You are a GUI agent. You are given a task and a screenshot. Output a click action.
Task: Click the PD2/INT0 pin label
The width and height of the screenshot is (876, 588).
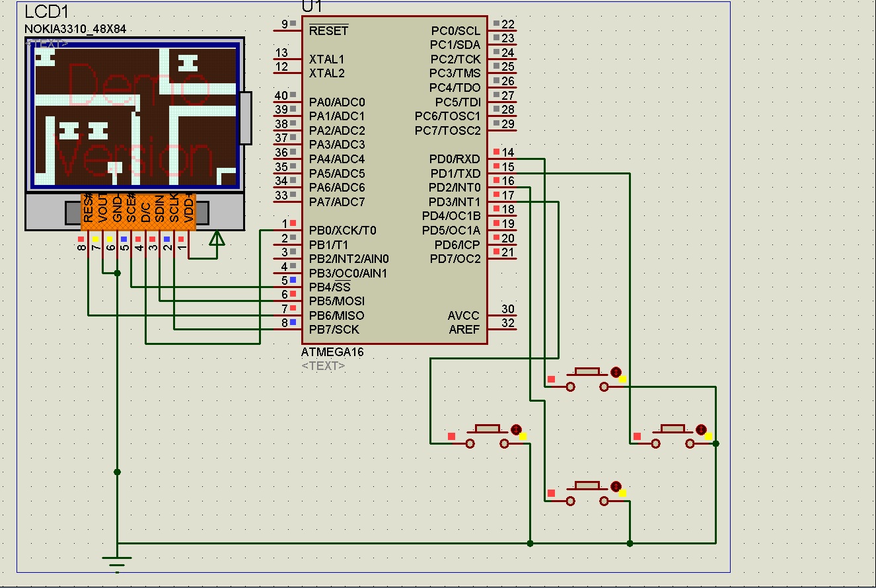pos(455,188)
